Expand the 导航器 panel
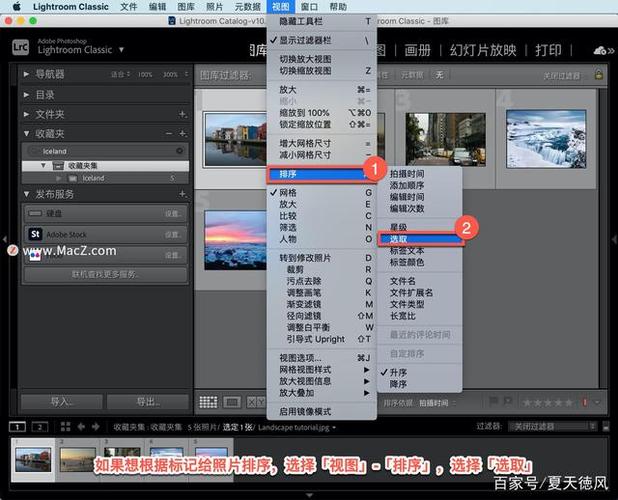This screenshot has width=618, height=500. pos(26,74)
